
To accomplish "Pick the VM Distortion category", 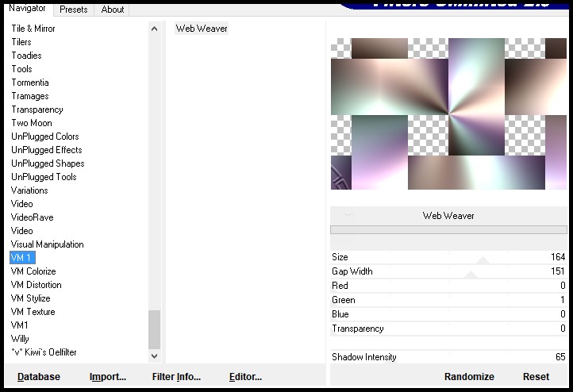I will click(x=36, y=285).
